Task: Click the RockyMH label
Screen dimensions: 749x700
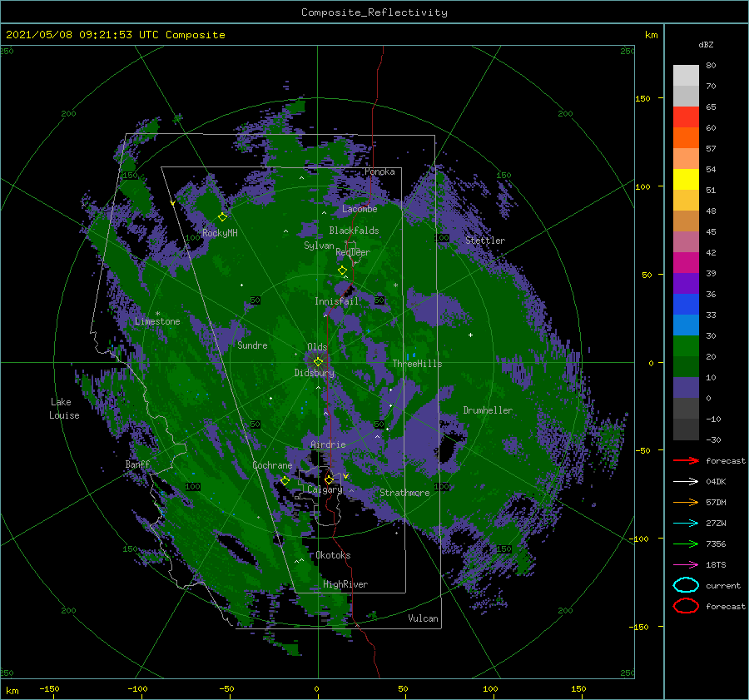Action: 220,233
